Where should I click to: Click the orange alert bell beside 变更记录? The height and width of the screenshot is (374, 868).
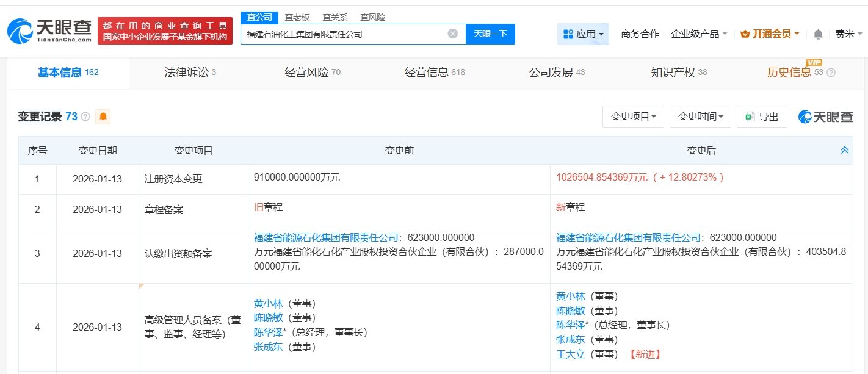tap(103, 117)
